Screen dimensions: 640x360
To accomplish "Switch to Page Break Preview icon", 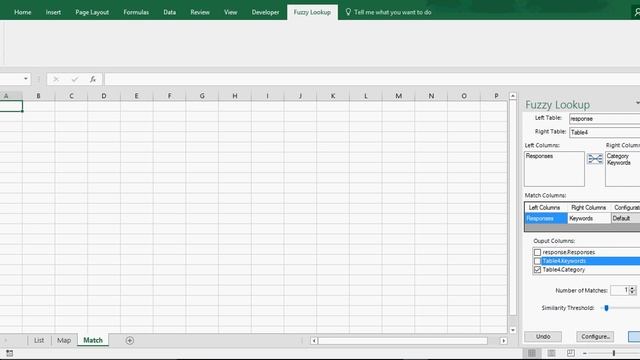I will pyautogui.click(x=571, y=353).
